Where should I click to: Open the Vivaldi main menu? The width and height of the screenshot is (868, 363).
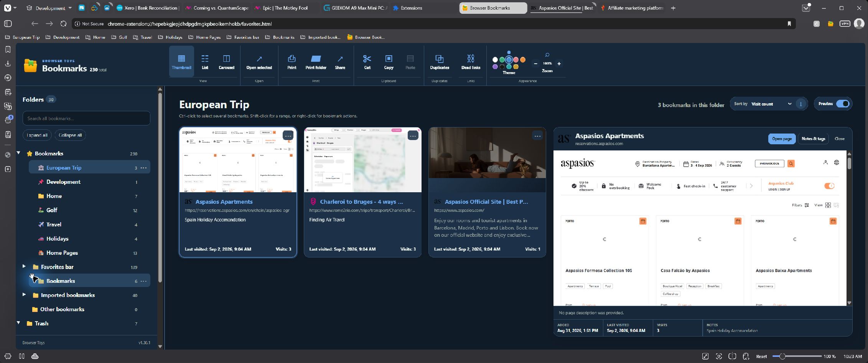tap(10, 8)
